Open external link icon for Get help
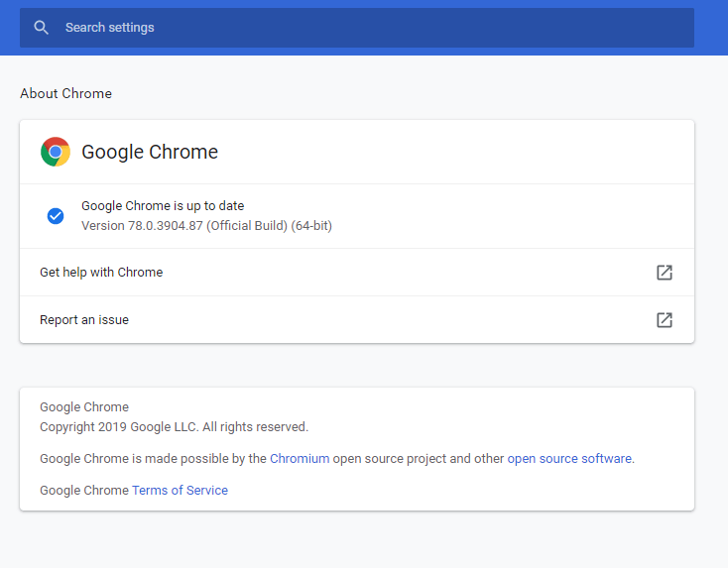This screenshot has height=568, width=728. coord(665,273)
